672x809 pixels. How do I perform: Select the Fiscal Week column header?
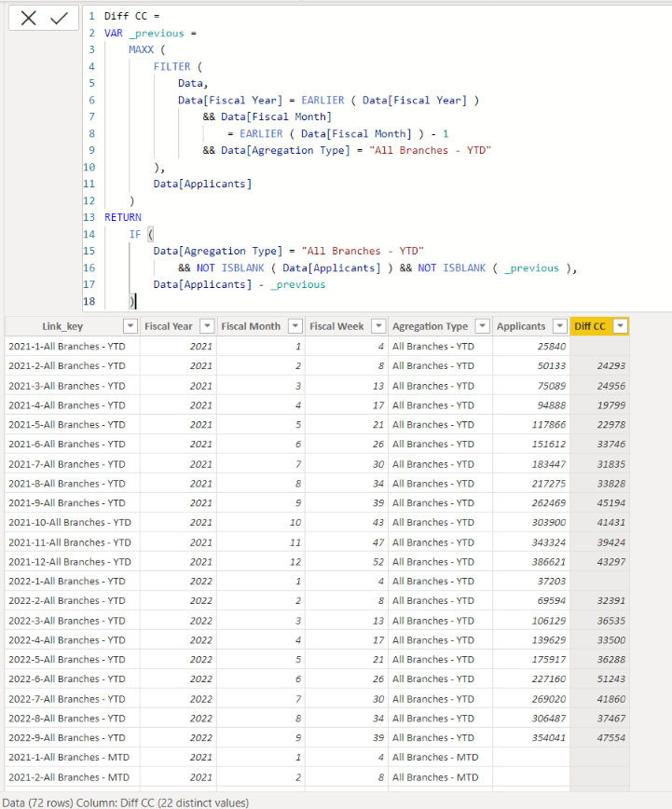tap(336, 326)
